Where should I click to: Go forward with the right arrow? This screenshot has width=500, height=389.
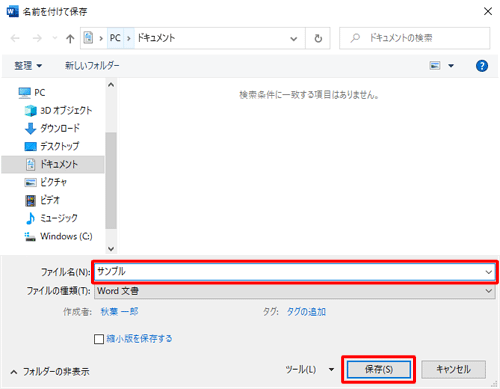37,38
